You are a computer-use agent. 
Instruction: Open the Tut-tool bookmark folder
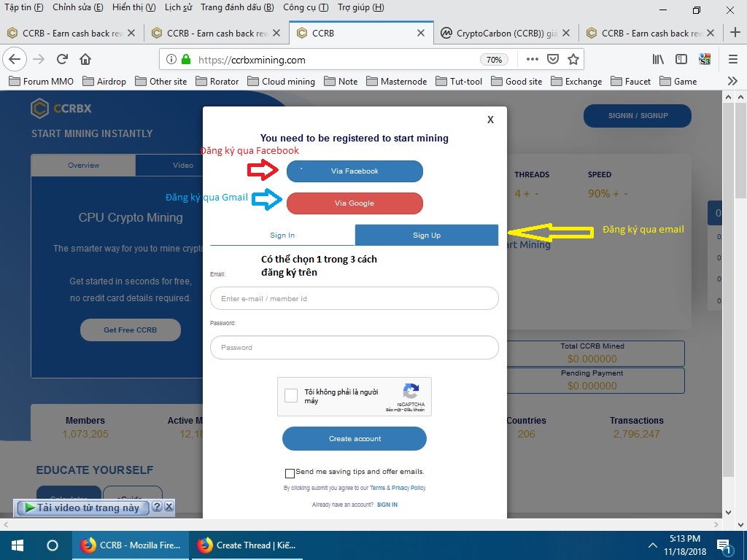pyautogui.click(x=459, y=82)
